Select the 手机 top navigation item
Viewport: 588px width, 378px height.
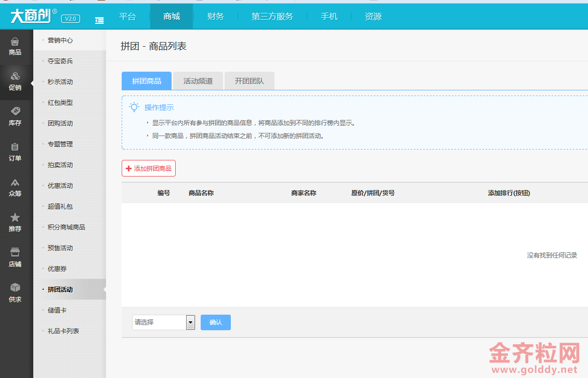[x=329, y=17]
